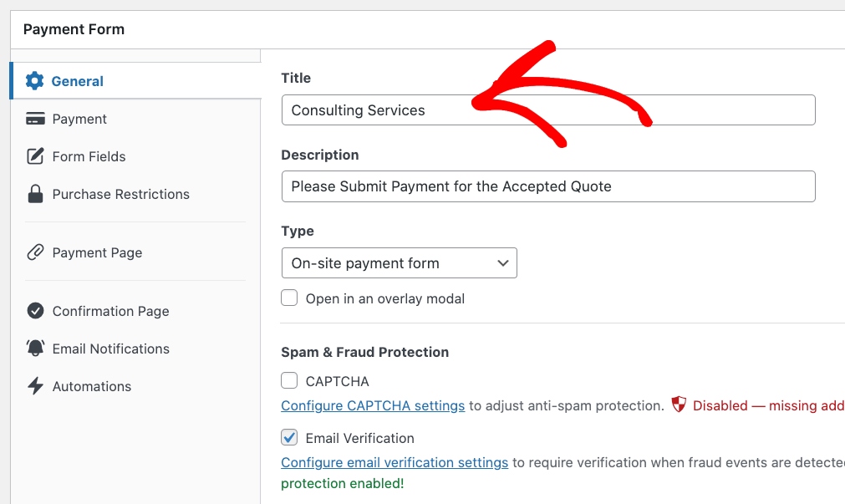Click the Payment credit card icon

35,119
